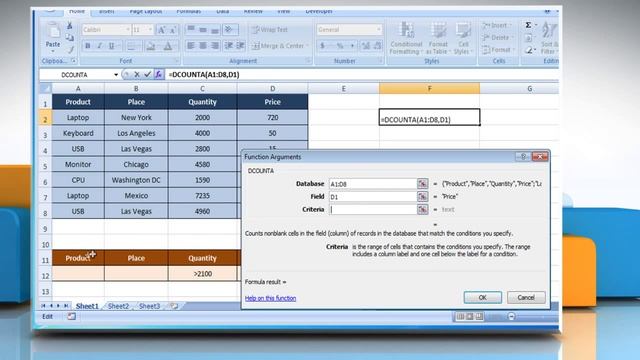Switch to the Sheet3 tab
640x360 pixels.
pos(149,306)
